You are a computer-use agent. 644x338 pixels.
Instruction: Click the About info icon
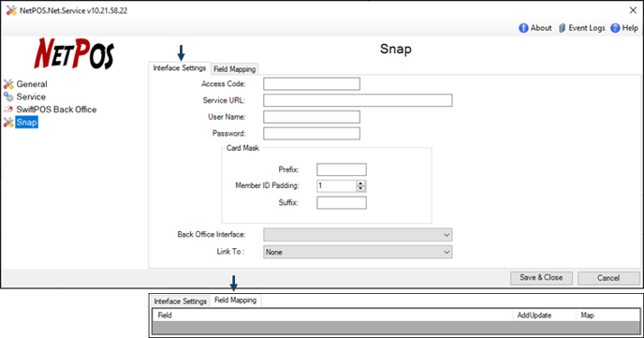[523, 28]
